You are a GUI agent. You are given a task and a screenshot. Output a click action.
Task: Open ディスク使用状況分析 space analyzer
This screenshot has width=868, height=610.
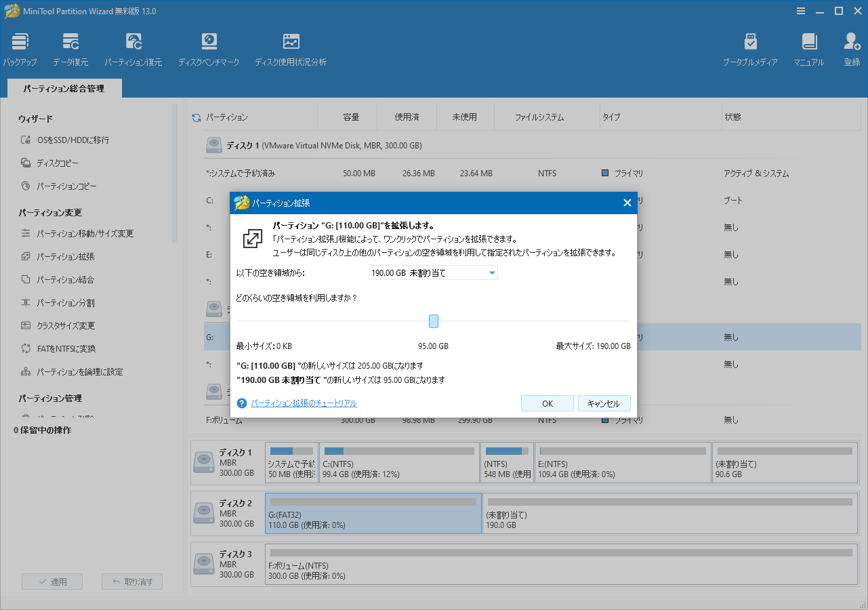pos(291,47)
